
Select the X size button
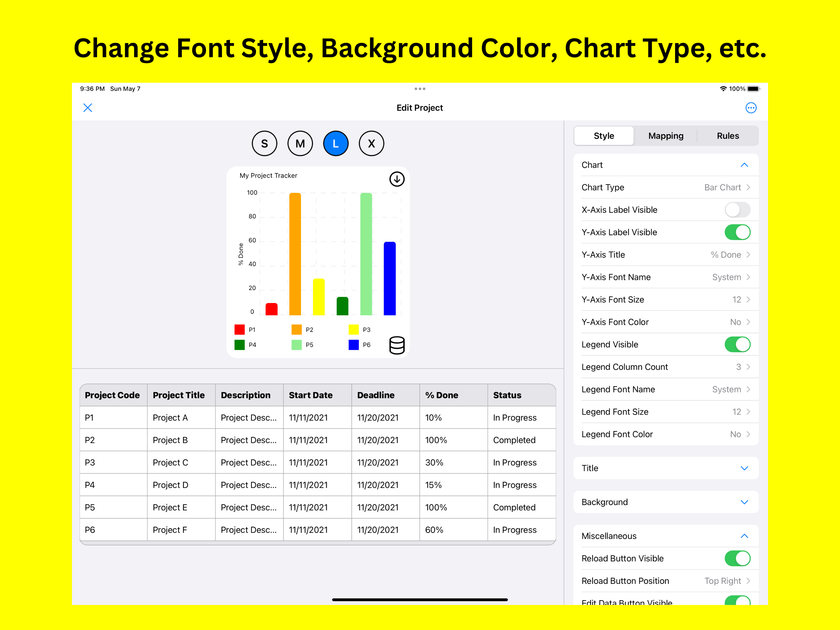pos(371,144)
